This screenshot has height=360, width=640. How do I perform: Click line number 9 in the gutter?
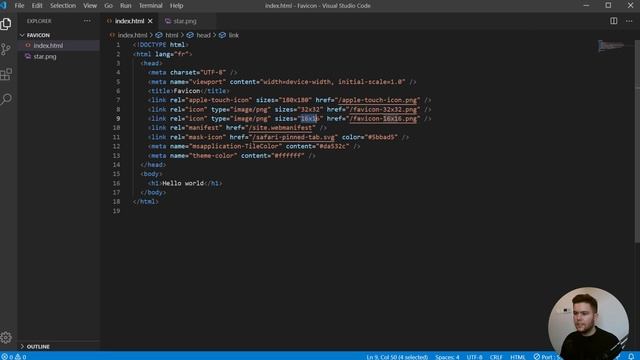[x=118, y=119]
